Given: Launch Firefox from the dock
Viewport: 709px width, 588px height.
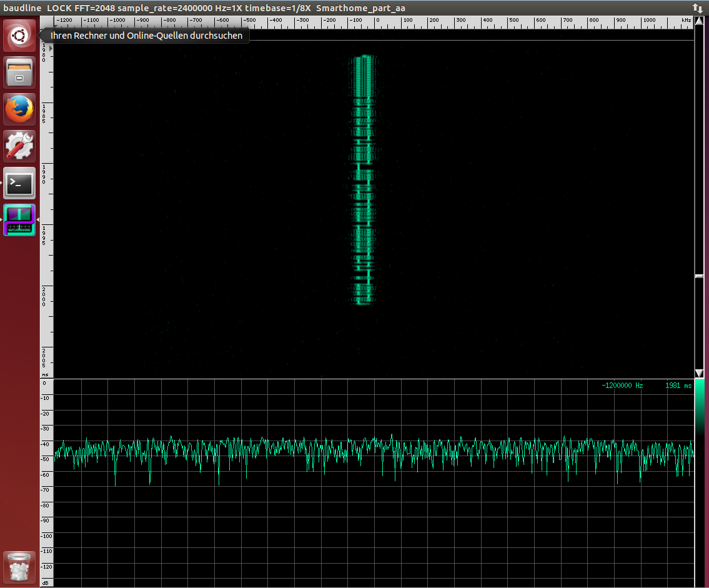Looking at the screenshot, I should 19,109.
